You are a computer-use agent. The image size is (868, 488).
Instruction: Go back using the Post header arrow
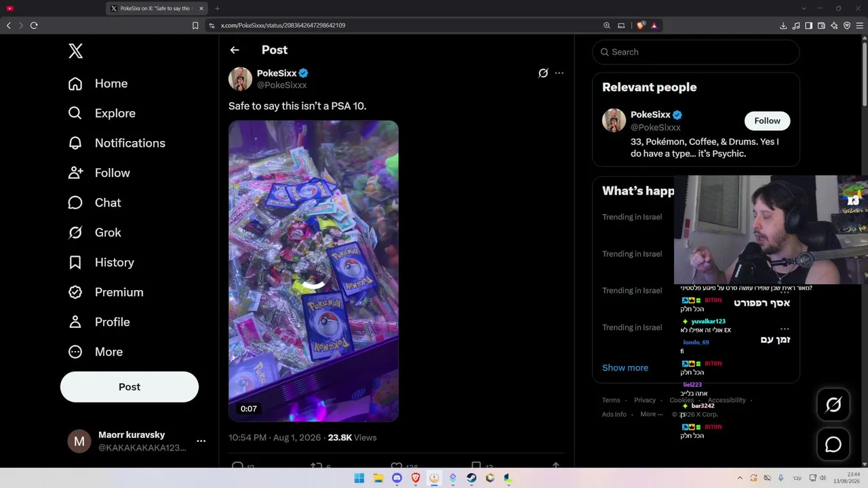pos(235,50)
